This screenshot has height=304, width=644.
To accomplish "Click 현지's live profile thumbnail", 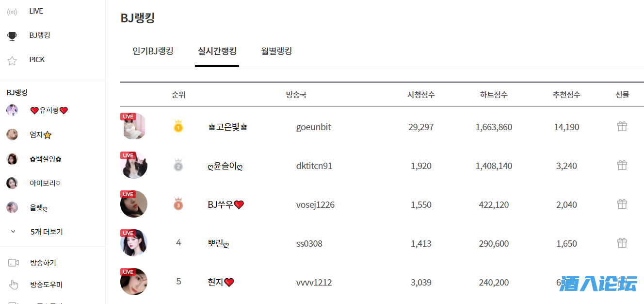I will (133, 282).
